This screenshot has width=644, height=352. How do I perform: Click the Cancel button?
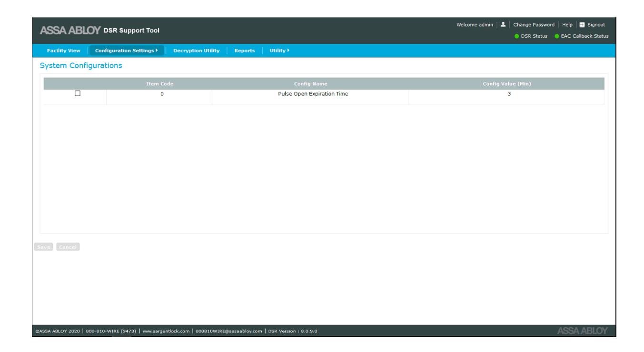click(68, 247)
